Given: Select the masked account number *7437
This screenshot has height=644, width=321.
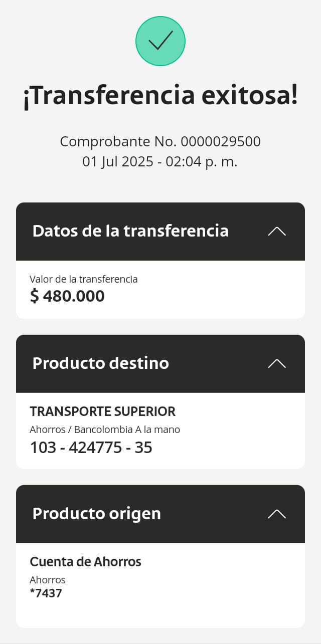Looking at the screenshot, I should click(46, 594).
